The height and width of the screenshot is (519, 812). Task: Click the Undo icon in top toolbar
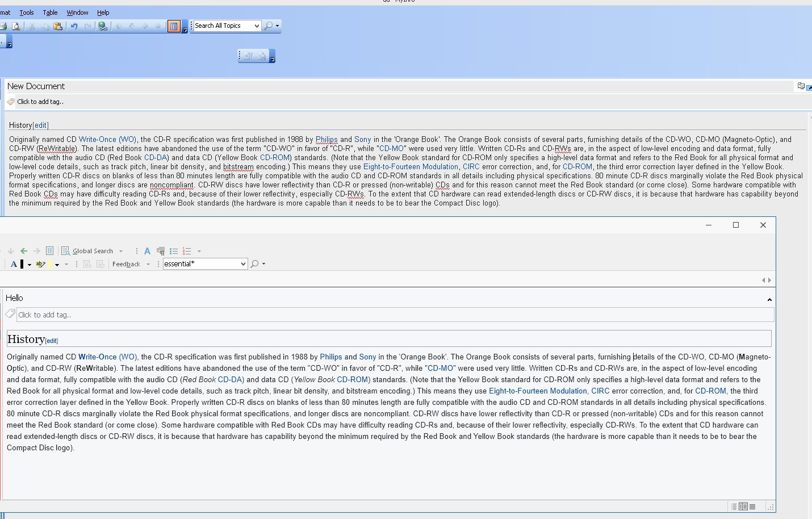[74, 26]
